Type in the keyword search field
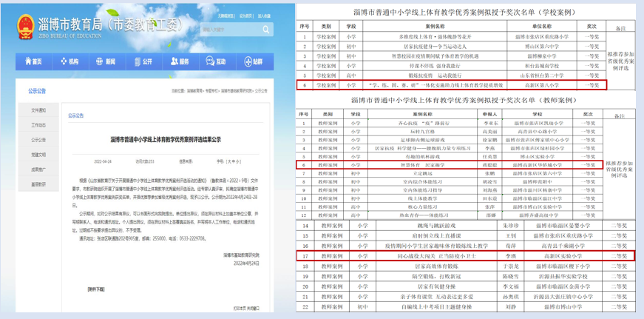This screenshot has height=319, width=644. point(226,30)
